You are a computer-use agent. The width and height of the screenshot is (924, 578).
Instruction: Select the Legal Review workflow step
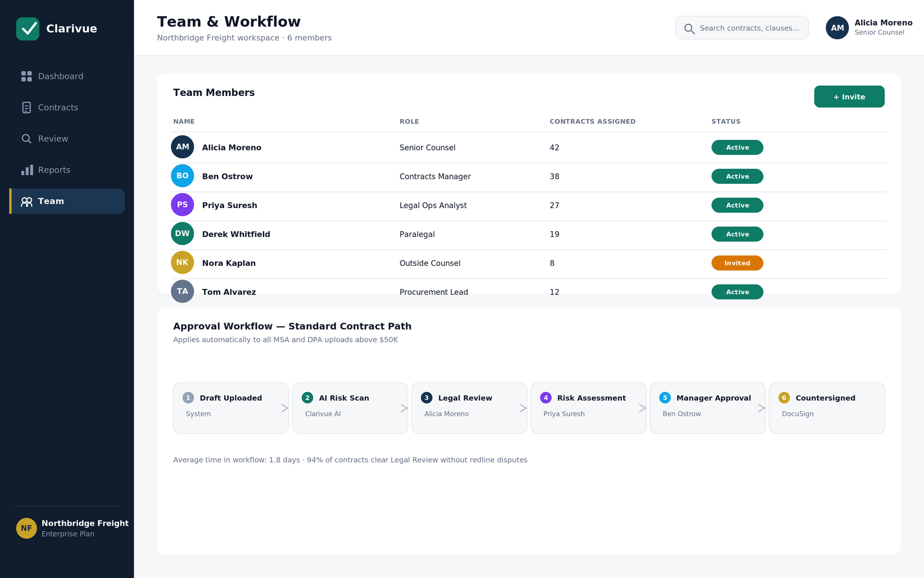[470, 408]
